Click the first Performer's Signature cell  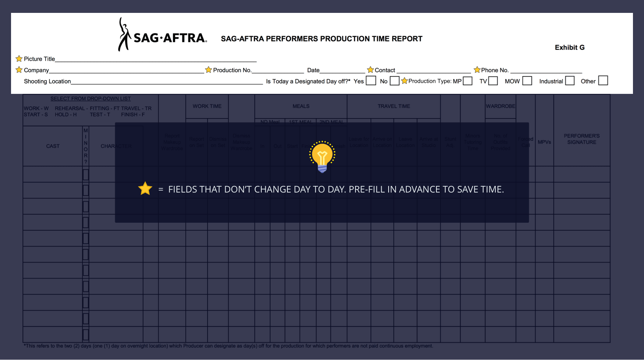pyautogui.click(x=582, y=174)
